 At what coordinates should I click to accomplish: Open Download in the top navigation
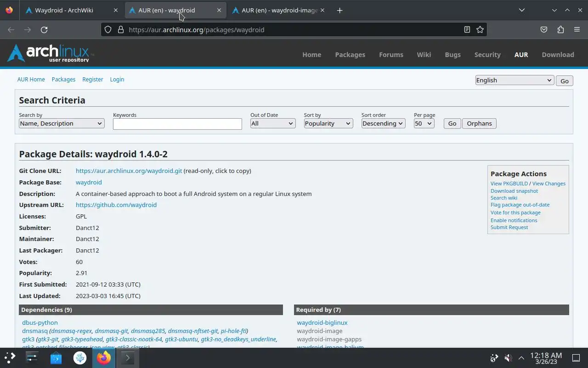[558, 54]
